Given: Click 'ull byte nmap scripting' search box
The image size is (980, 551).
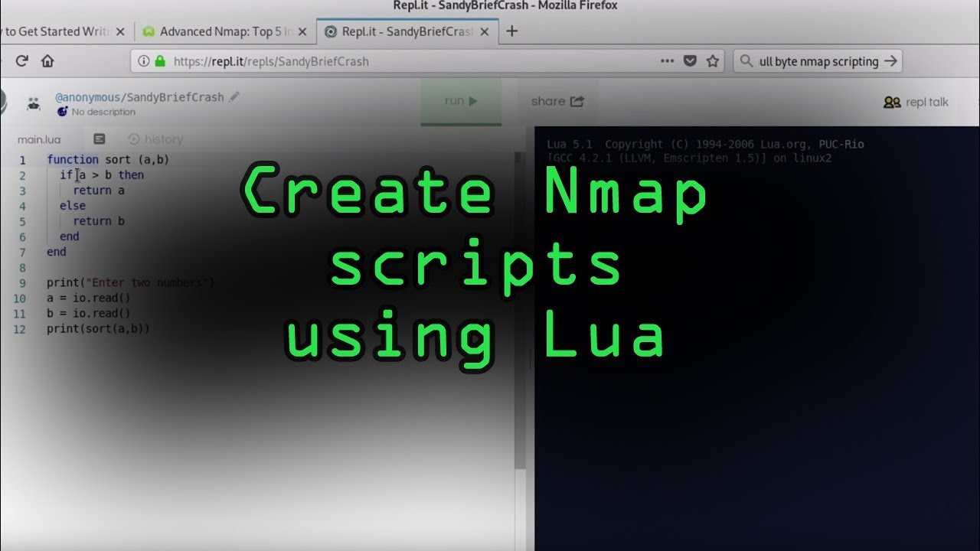Looking at the screenshot, I should pyautogui.click(x=818, y=61).
